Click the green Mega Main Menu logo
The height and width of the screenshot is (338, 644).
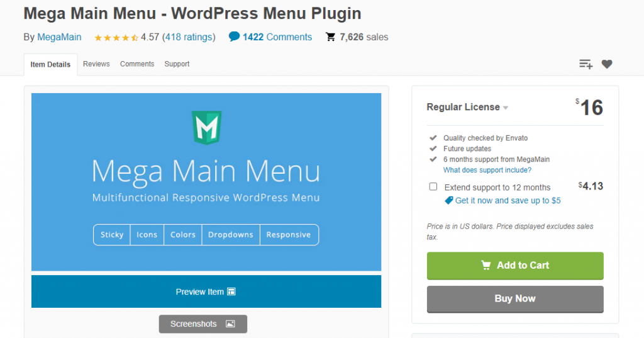click(206, 128)
